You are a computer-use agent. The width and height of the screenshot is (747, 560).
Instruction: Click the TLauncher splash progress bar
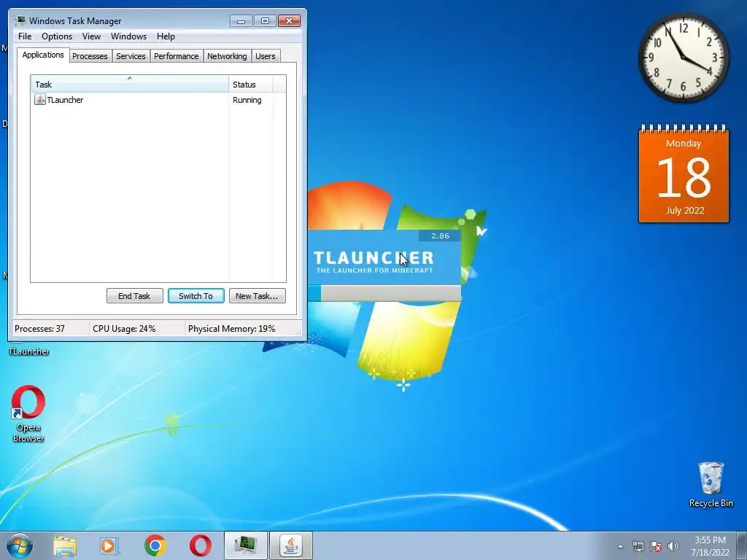[384, 293]
